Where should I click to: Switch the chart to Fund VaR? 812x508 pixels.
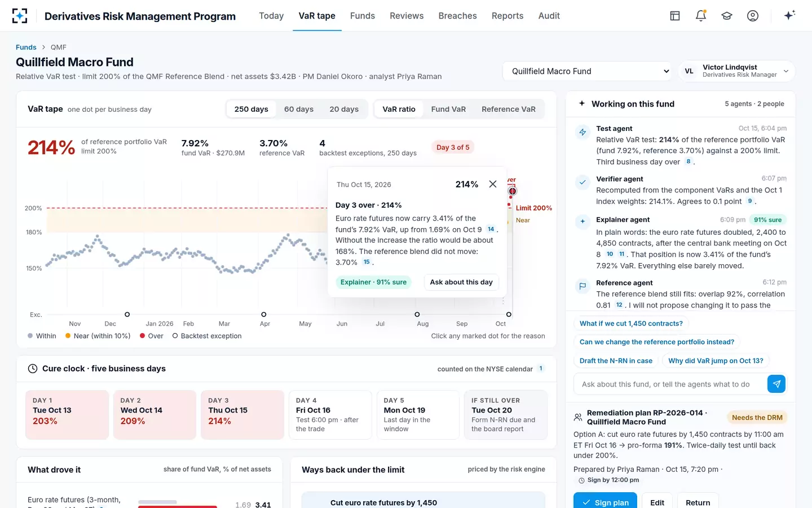point(448,109)
